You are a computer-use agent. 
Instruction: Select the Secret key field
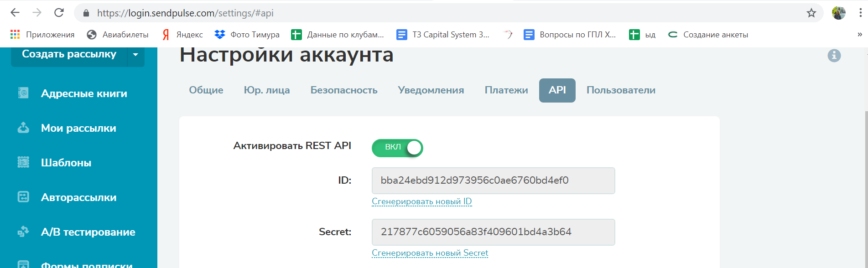pyautogui.click(x=493, y=232)
